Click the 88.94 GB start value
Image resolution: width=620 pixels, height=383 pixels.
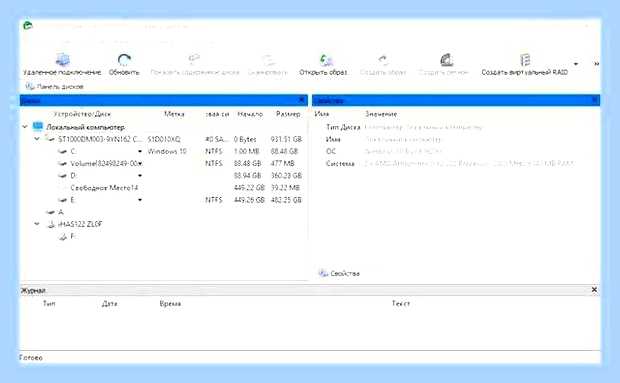pyautogui.click(x=248, y=175)
